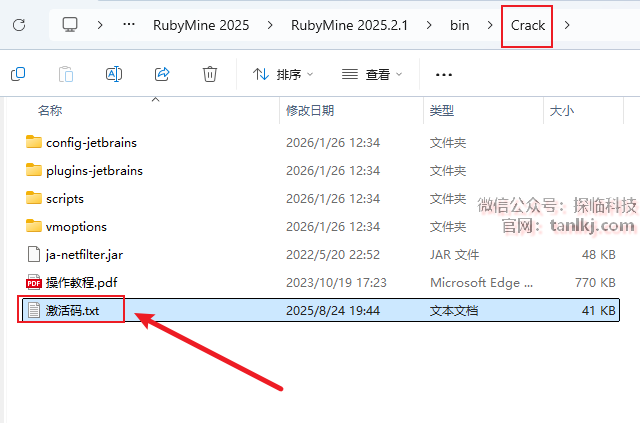Expand chevron after RubyMine 2025.2.1 breadcrumb
Image resolution: width=640 pixels, height=423 pixels.
[429, 25]
